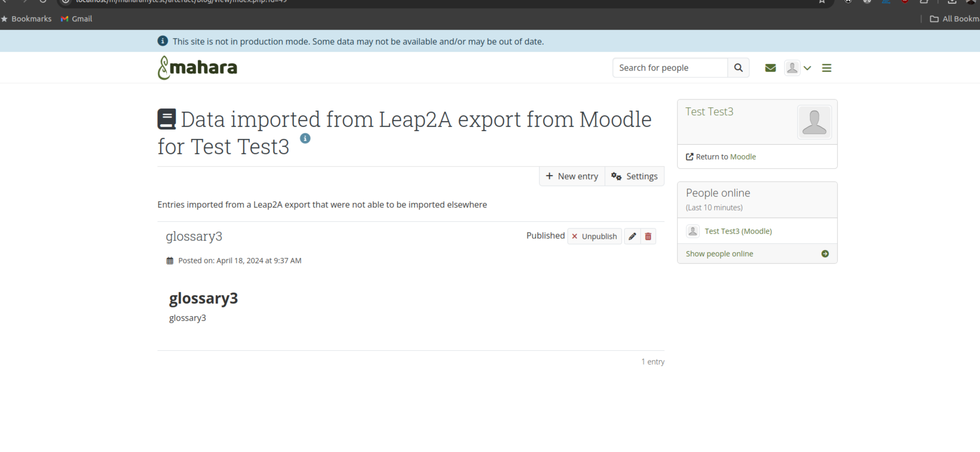Expand the user account dropdown arrow

(x=807, y=68)
